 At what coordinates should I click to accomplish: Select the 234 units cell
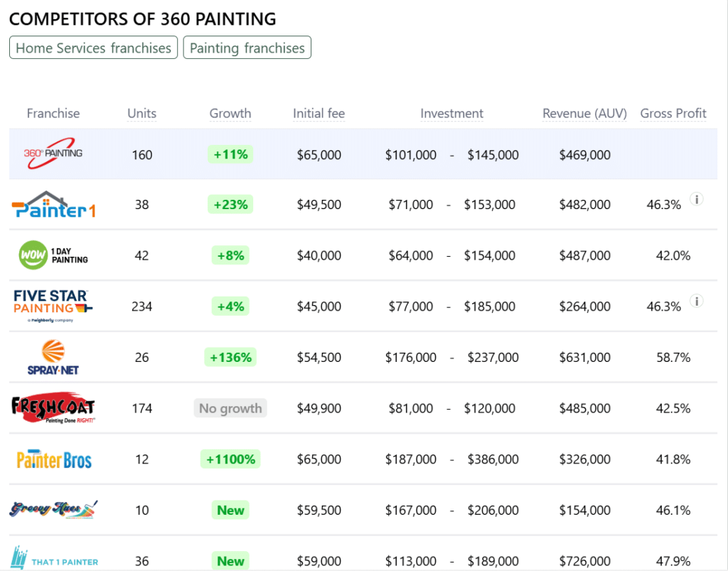pos(141,306)
